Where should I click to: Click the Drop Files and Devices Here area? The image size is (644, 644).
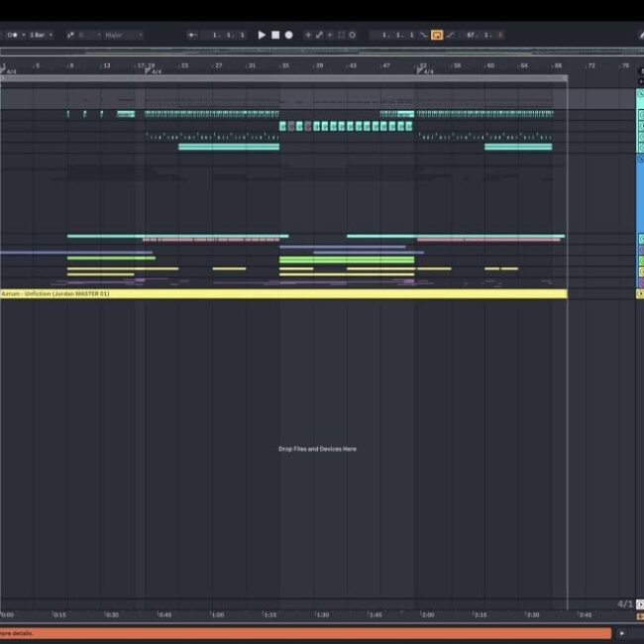click(x=317, y=449)
